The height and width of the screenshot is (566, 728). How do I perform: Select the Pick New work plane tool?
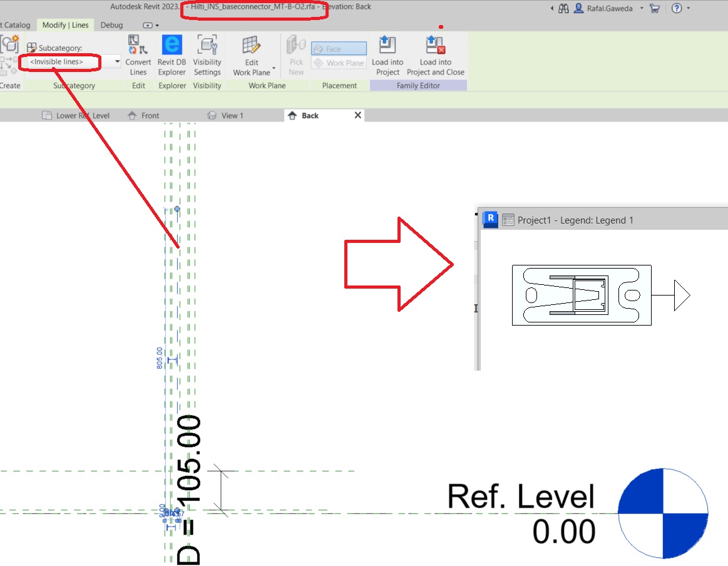point(295,55)
